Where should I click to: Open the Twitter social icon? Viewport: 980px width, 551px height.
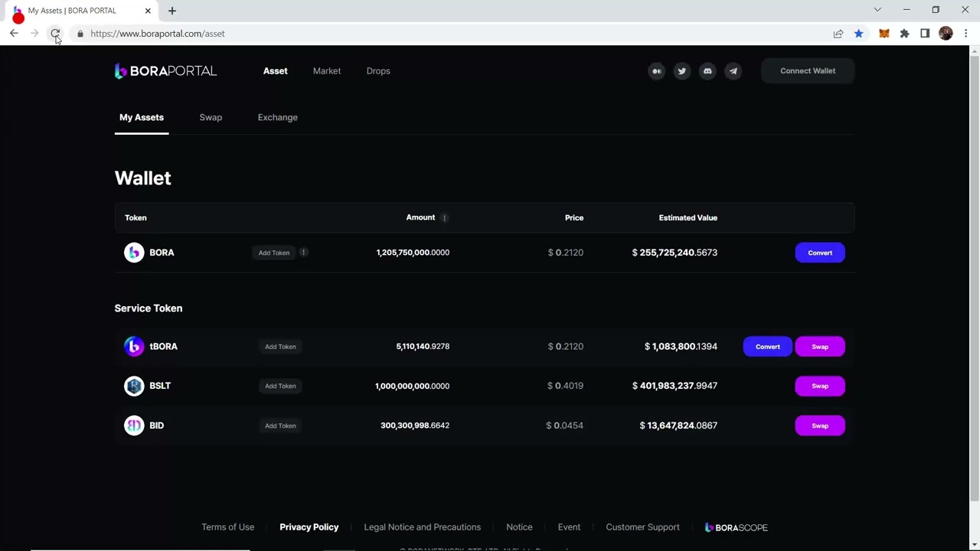point(682,71)
